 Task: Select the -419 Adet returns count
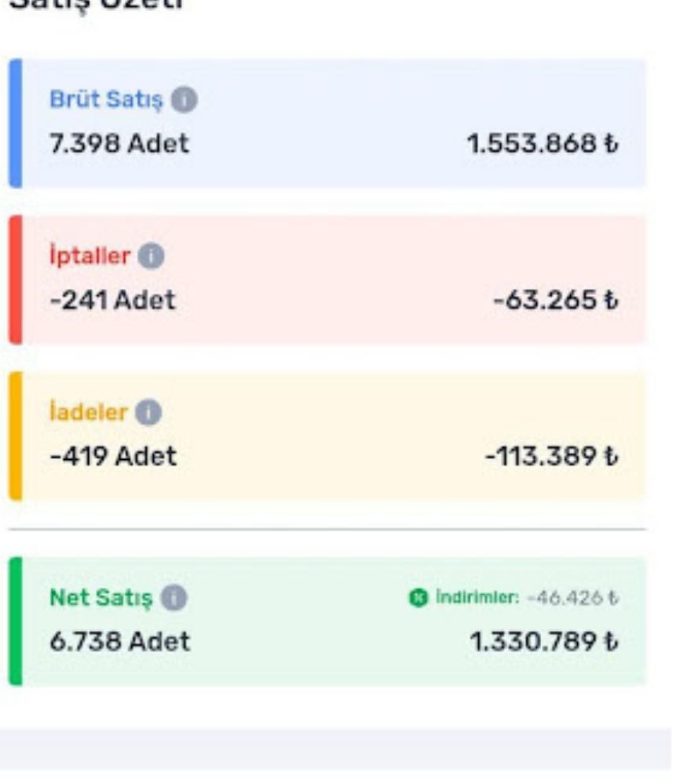[113, 456]
